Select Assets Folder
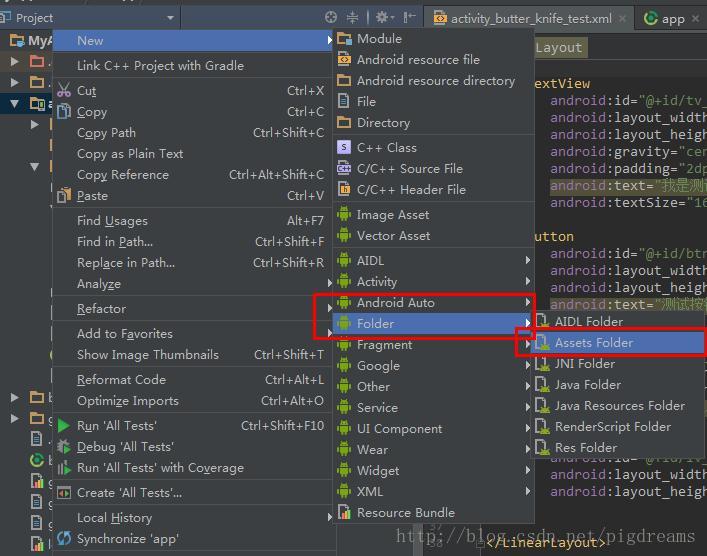 [x=618, y=343]
